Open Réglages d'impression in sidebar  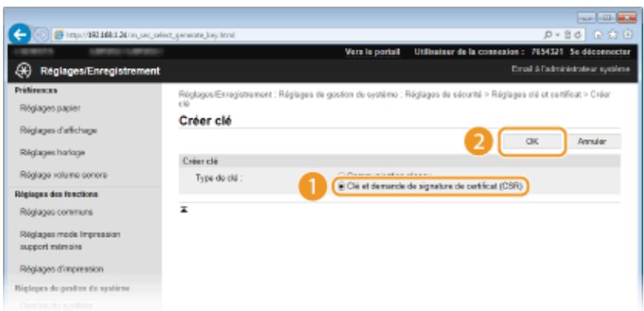61,269
